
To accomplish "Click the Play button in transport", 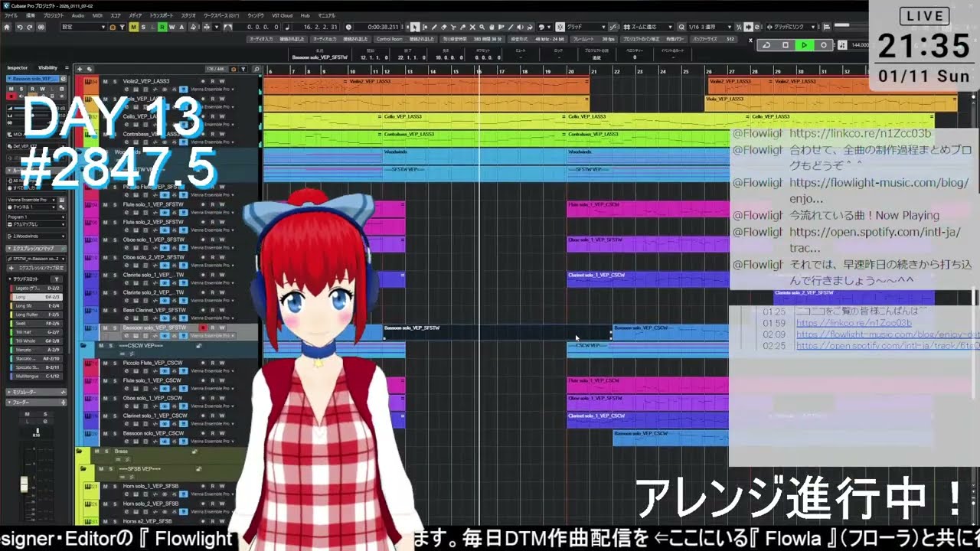I will (804, 45).
